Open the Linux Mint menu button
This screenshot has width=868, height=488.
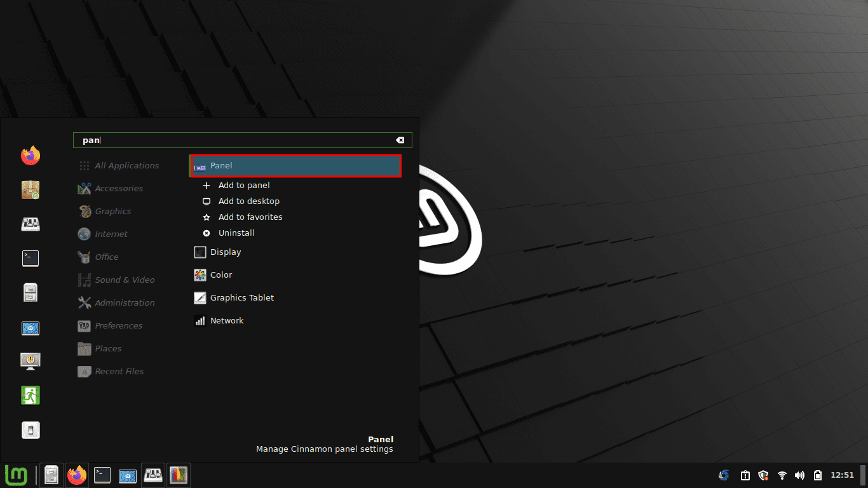click(x=16, y=475)
